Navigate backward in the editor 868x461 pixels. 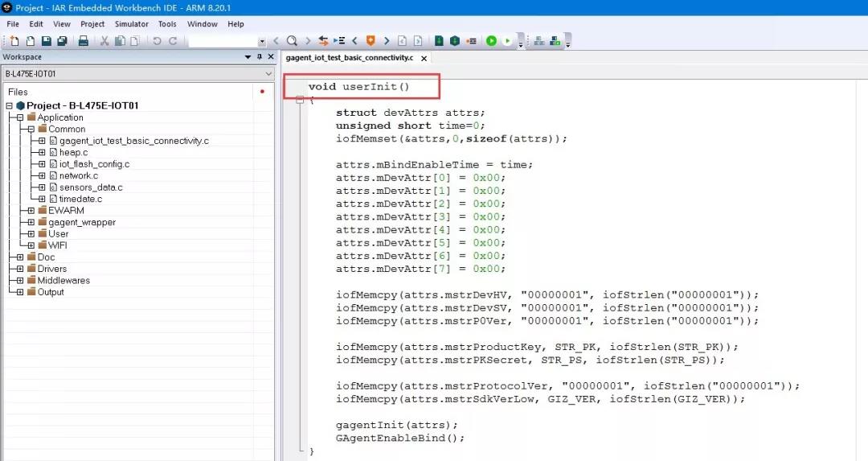pyautogui.click(x=403, y=41)
